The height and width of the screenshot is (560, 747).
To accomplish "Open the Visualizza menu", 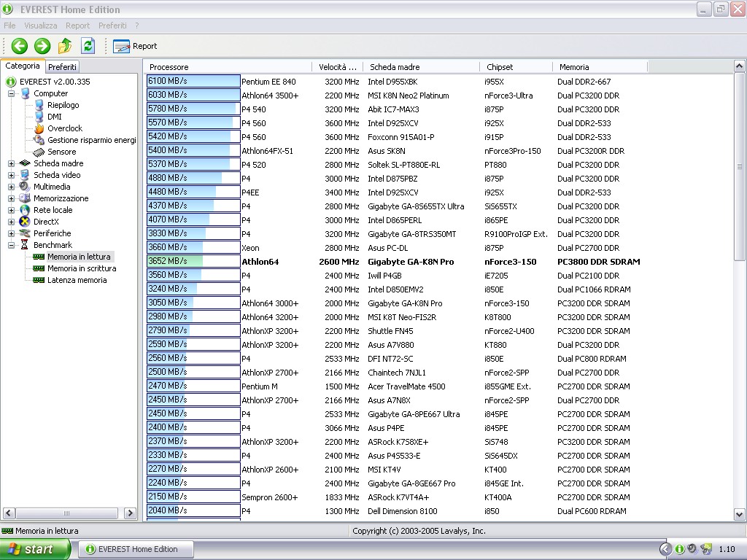I will pyautogui.click(x=41, y=26).
